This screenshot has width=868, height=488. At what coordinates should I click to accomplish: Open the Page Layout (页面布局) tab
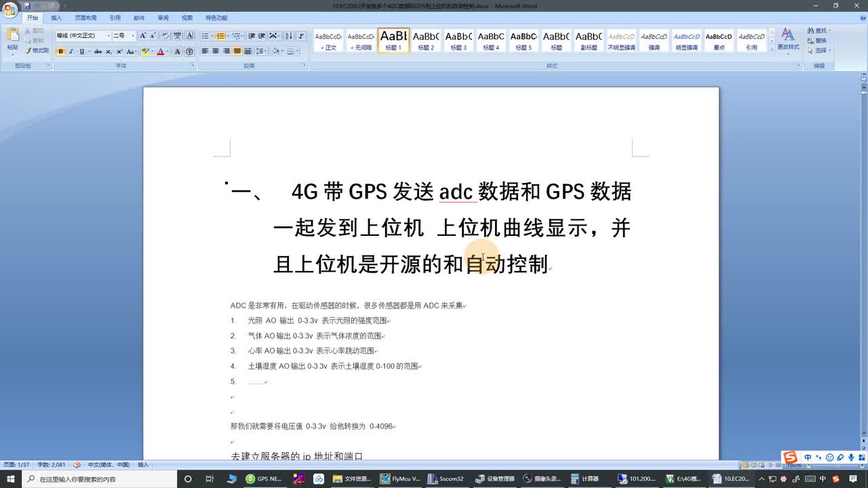click(x=85, y=18)
